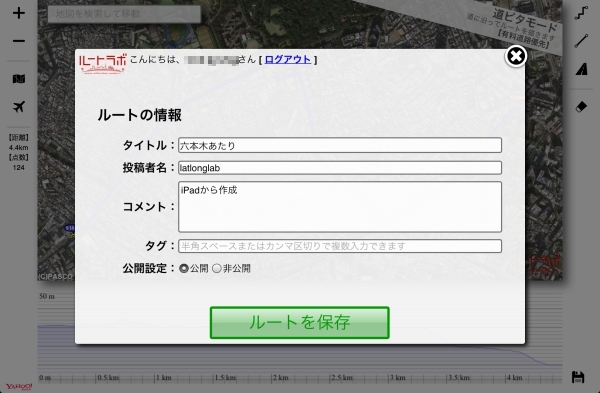Click the 2 km elevation chart marker
Image resolution: width=600 pixels, height=393 pixels.
click(280, 378)
